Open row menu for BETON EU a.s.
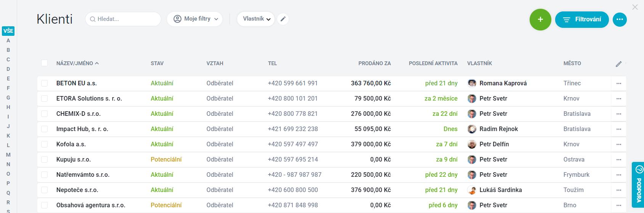Image resolution: width=644 pixels, height=213 pixels. coord(618,83)
